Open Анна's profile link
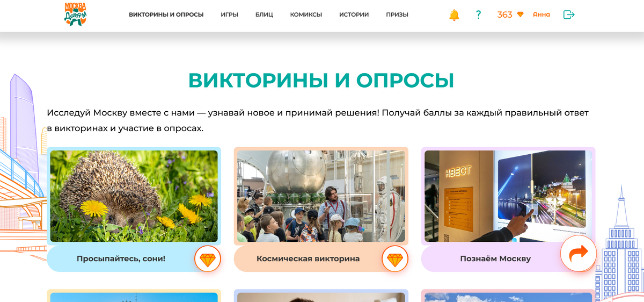This screenshot has height=302, width=644. 541,15
